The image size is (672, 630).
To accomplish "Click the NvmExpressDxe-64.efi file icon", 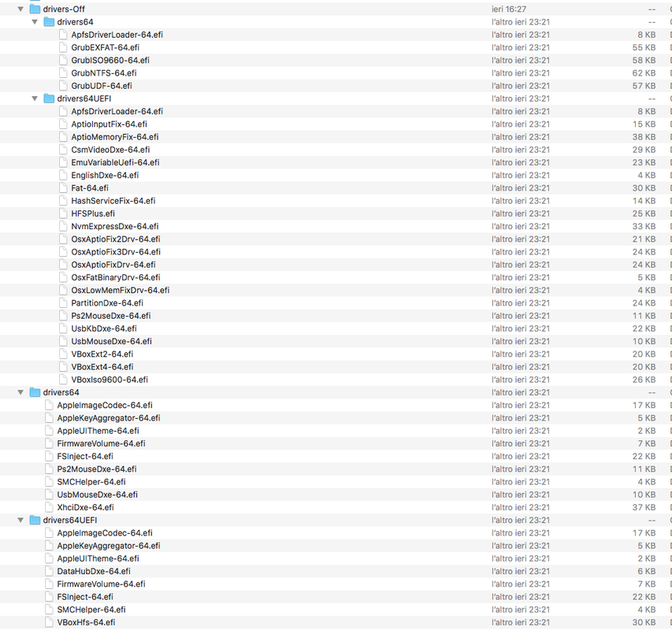I will pyautogui.click(x=64, y=226).
